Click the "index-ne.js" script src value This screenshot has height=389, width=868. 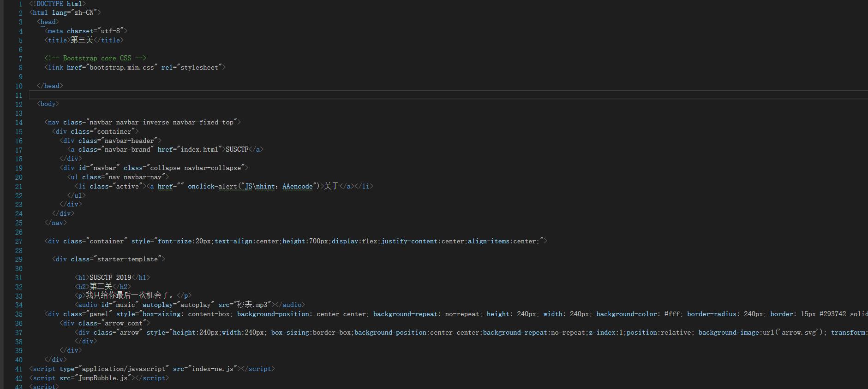(x=212, y=369)
